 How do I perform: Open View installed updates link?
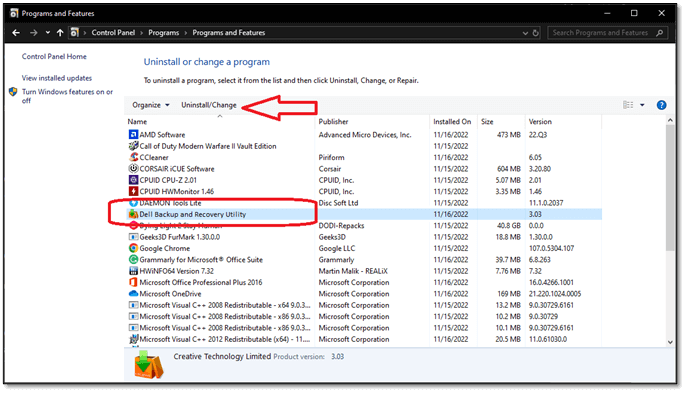[57, 78]
